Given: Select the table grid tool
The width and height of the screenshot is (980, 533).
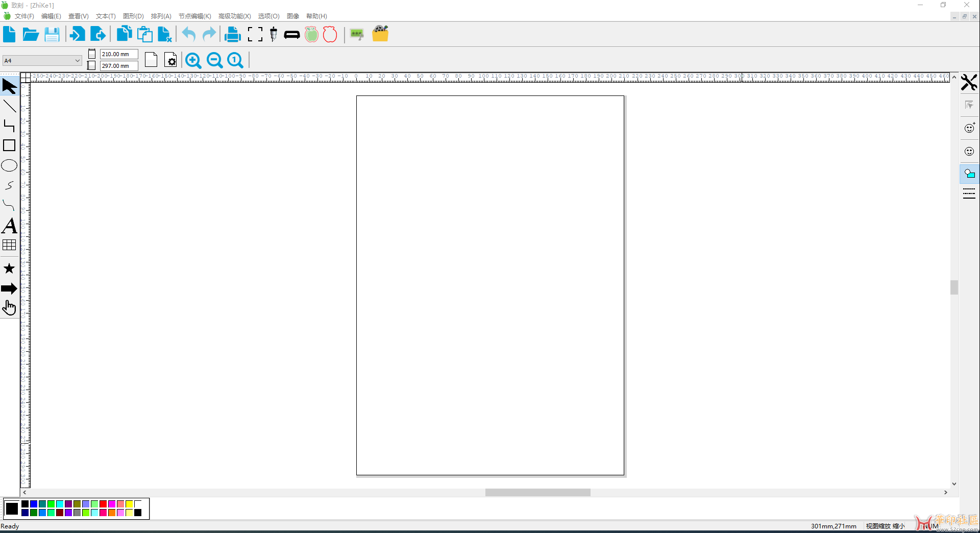Looking at the screenshot, I should point(9,245).
